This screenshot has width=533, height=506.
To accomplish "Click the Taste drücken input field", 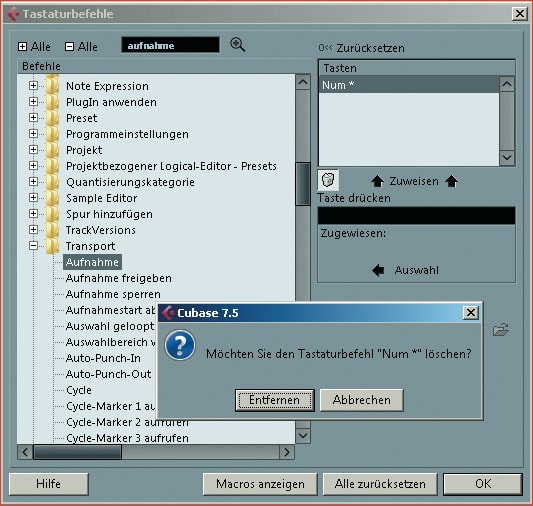I will point(416,215).
